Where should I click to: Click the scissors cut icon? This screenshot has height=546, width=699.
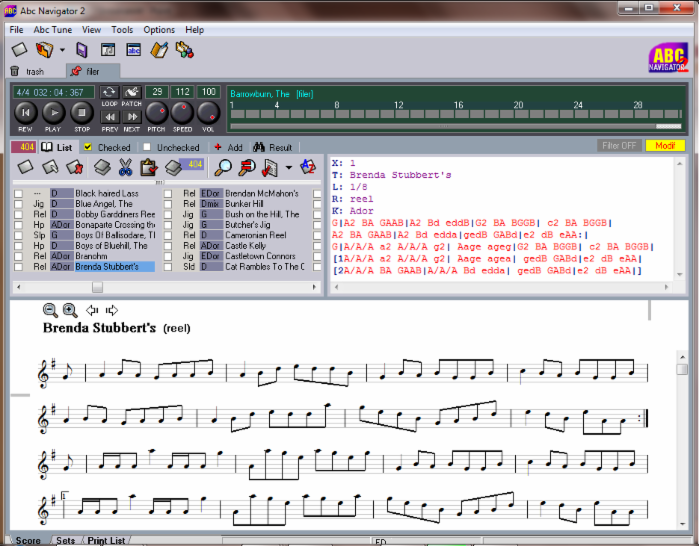click(x=125, y=167)
